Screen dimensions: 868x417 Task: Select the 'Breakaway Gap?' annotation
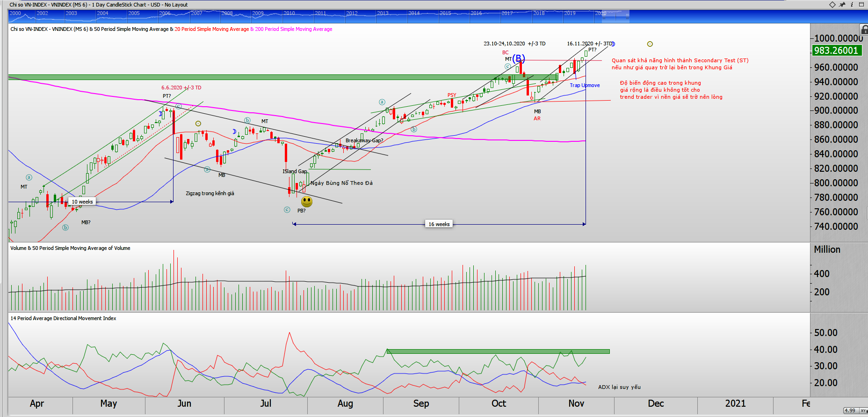click(364, 140)
